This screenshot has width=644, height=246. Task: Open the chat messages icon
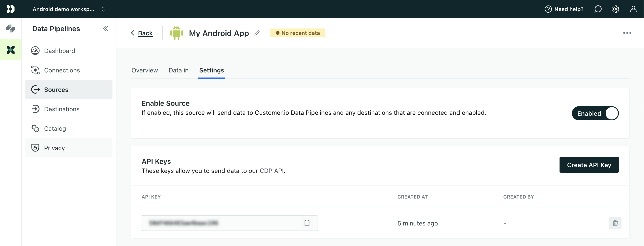click(598, 9)
